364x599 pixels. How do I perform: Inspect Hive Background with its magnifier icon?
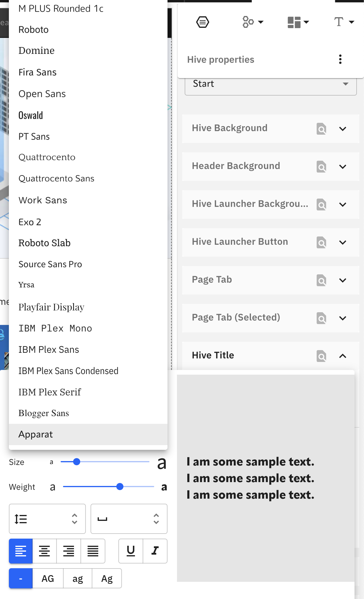(321, 129)
